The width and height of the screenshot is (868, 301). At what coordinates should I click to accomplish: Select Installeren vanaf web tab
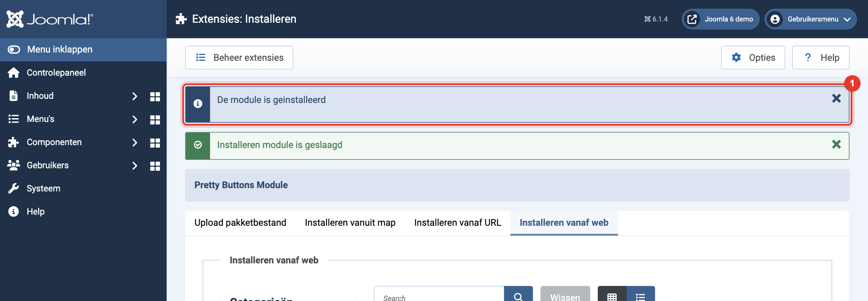[564, 223]
